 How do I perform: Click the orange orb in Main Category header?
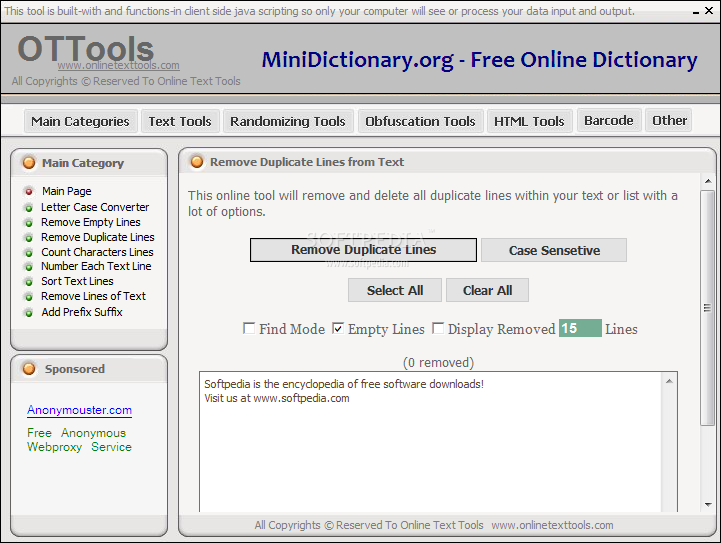(29, 163)
